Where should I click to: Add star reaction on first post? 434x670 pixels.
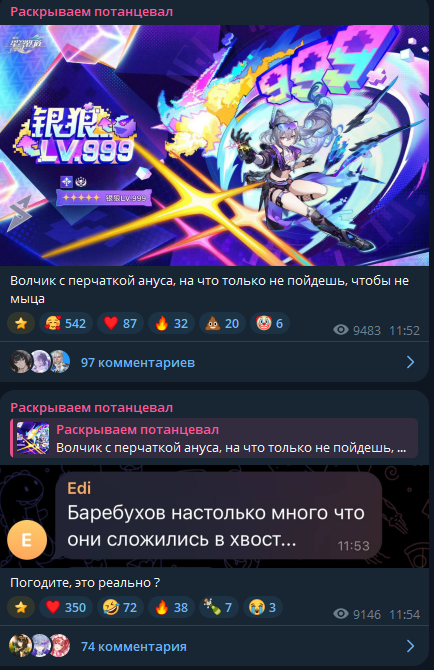[21, 323]
